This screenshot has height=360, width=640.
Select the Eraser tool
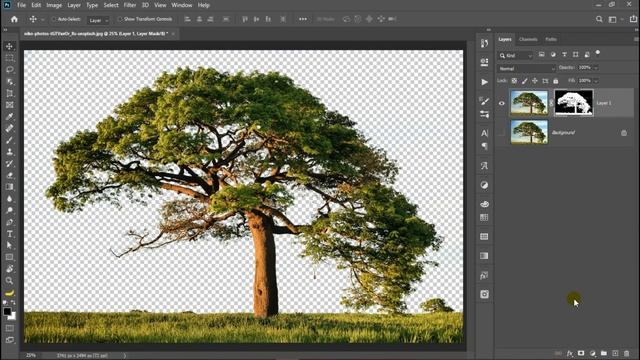coord(9,175)
